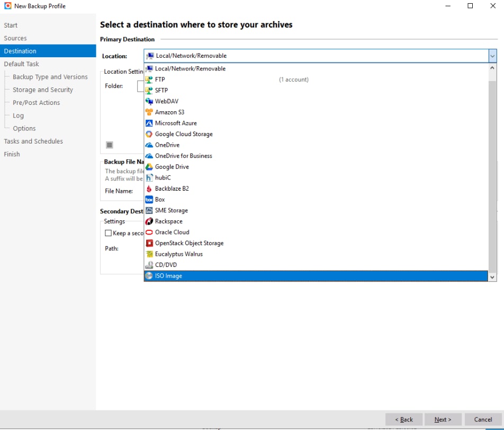Click the OneDrive for Business icon

pyautogui.click(x=149, y=156)
